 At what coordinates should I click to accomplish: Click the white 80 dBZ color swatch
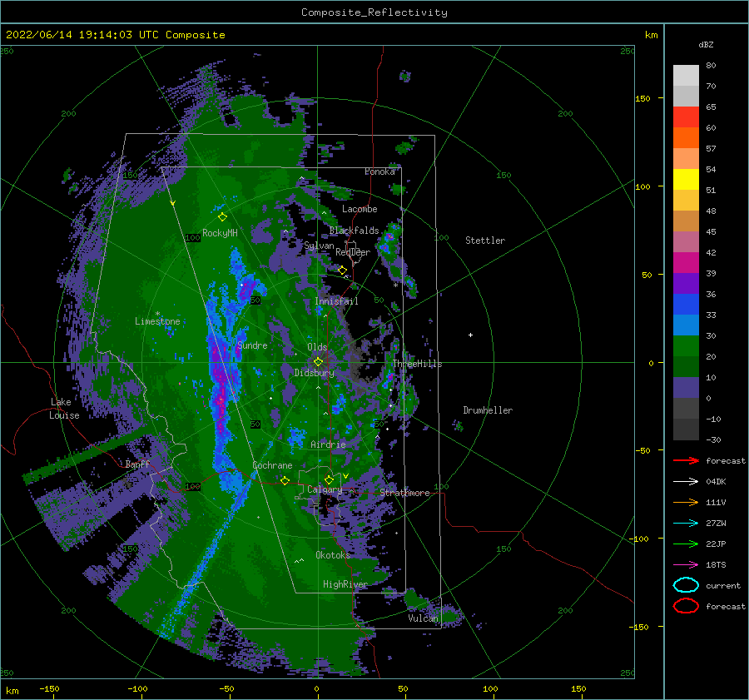[x=686, y=75]
